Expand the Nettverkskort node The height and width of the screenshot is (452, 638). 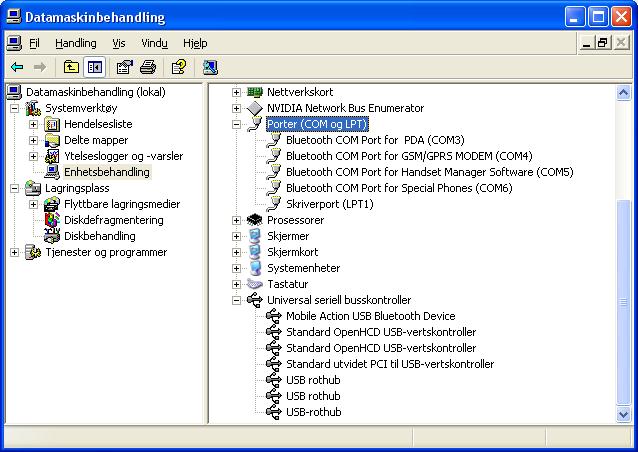(236, 92)
